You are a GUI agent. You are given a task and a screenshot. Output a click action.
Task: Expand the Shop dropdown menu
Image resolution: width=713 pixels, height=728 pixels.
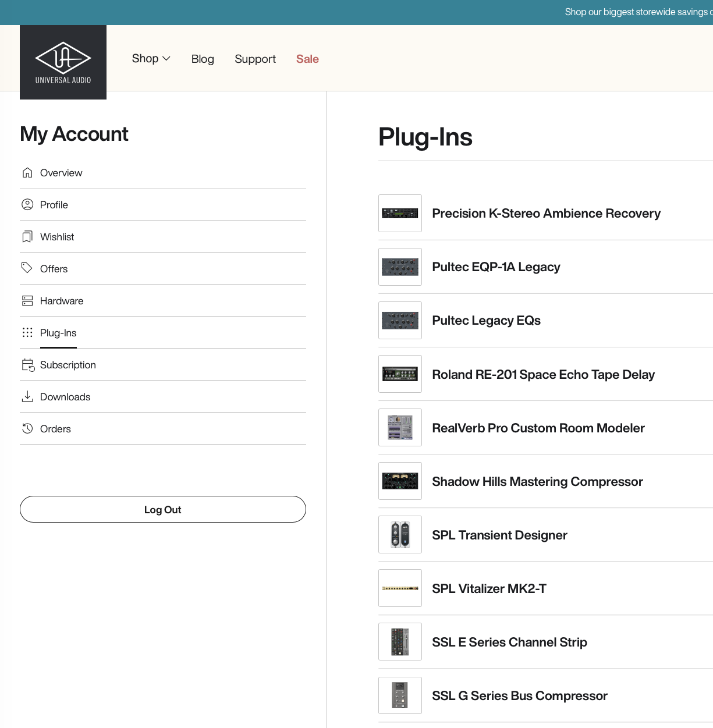click(x=151, y=59)
